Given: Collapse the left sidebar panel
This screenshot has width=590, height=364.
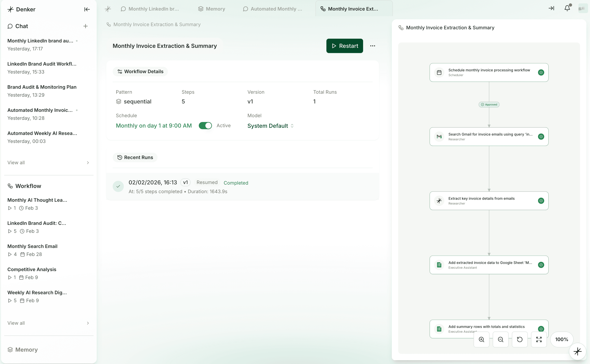Looking at the screenshot, I should (x=87, y=9).
